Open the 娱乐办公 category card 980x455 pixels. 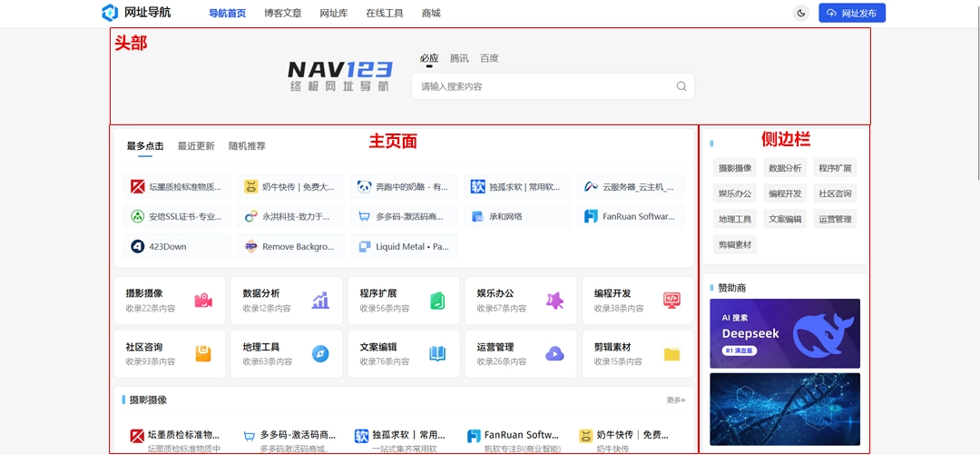521,301
